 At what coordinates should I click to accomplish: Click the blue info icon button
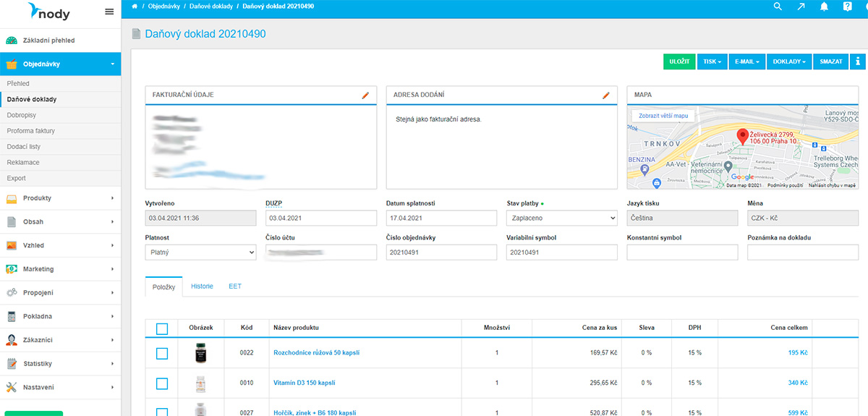(x=859, y=61)
